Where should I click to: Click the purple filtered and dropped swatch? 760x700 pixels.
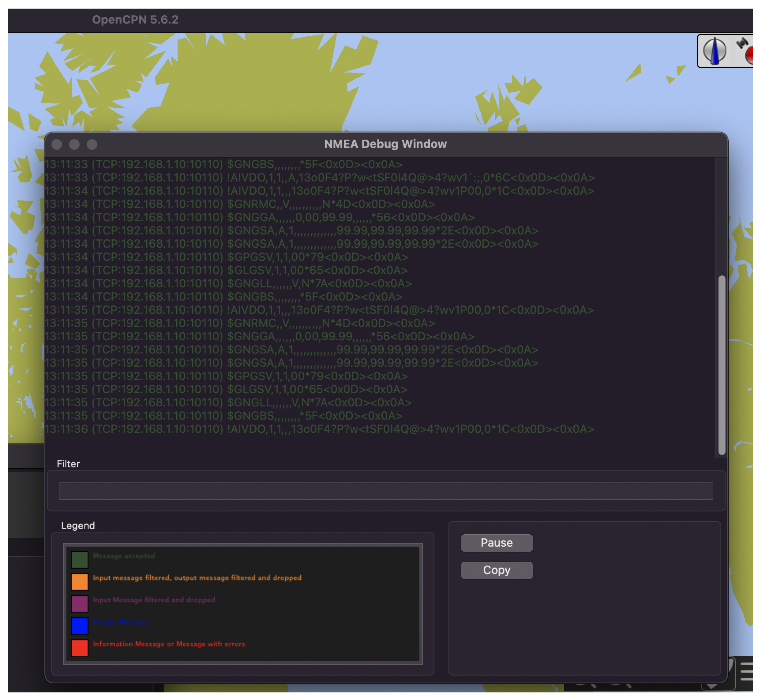tap(80, 604)
